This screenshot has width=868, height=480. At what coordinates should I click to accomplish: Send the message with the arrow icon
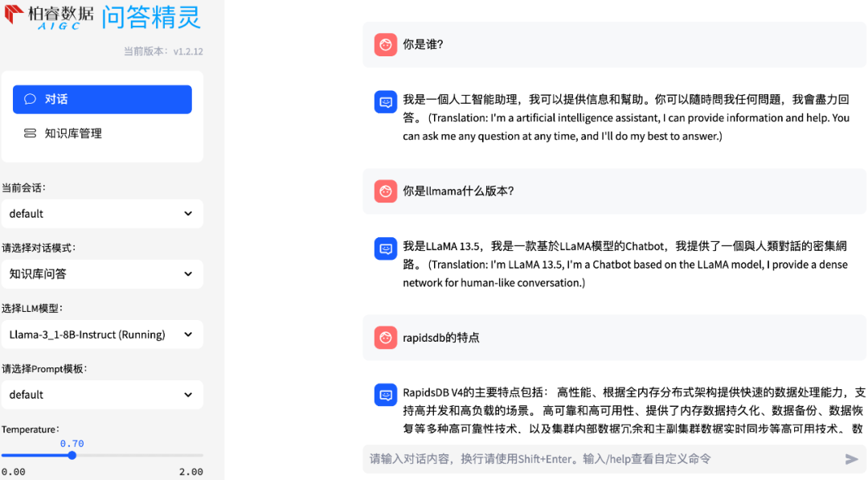pyautogui.click(x=851, y=459)
